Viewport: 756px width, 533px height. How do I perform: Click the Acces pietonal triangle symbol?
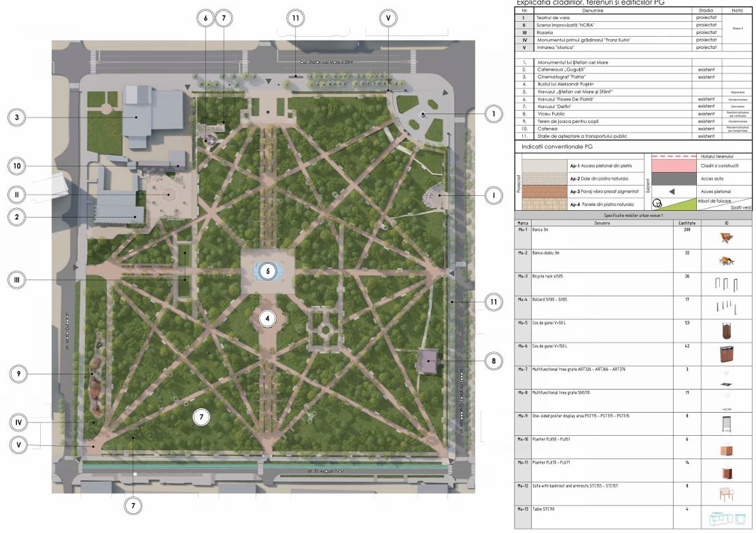(x=671, y=192)
